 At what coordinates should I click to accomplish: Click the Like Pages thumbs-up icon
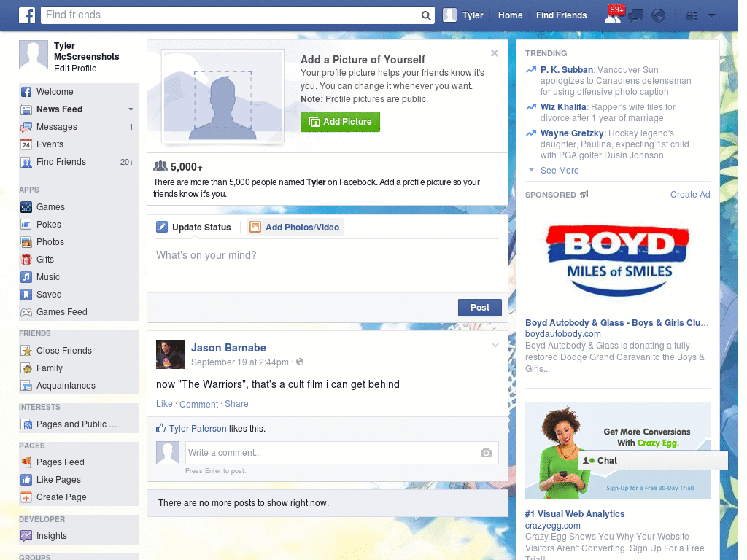[26, 480]
